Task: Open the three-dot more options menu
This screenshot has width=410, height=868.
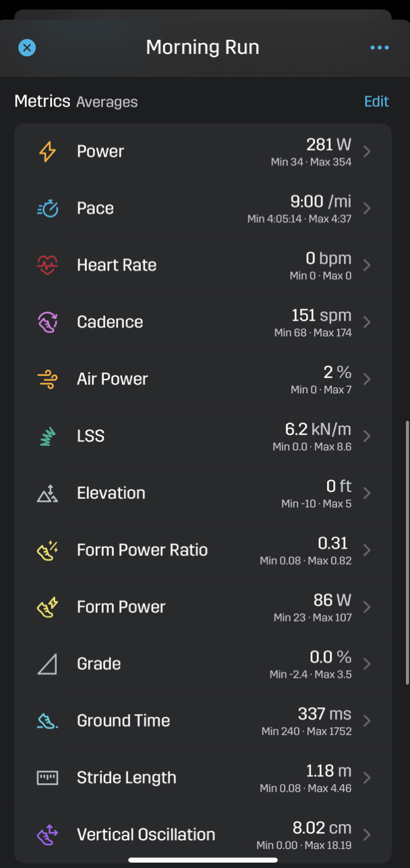Action: 380,47
